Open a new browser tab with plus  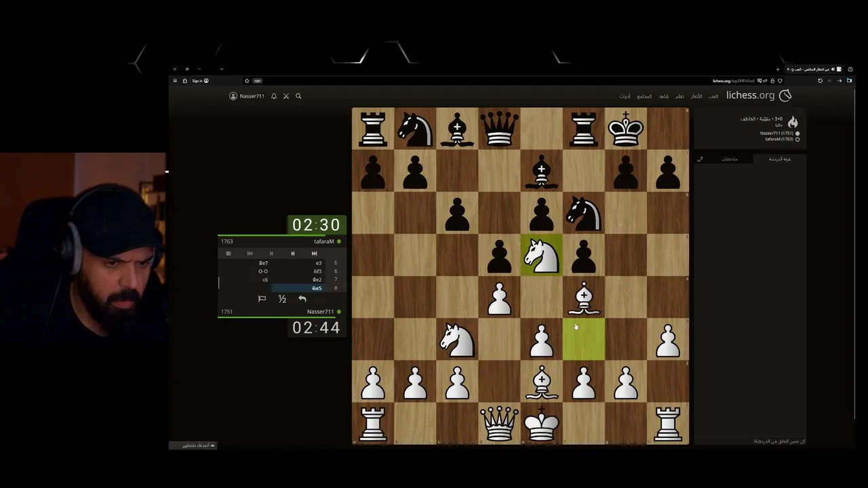click(778, 69)
